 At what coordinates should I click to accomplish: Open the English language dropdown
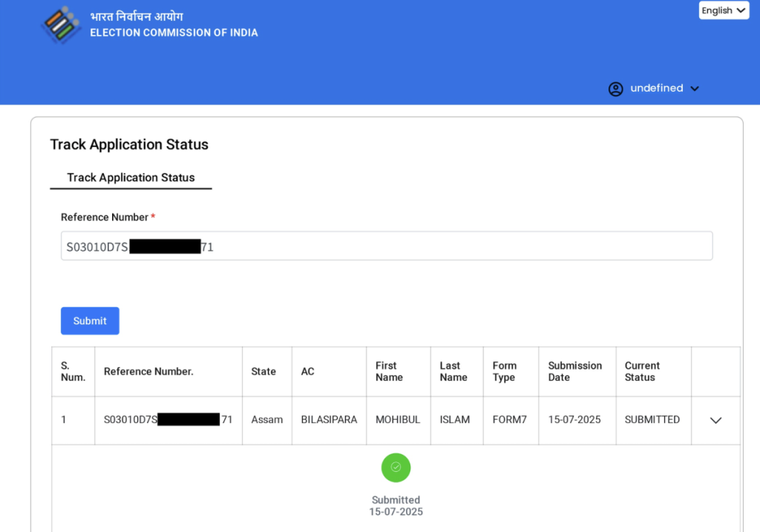coord(724,10)
